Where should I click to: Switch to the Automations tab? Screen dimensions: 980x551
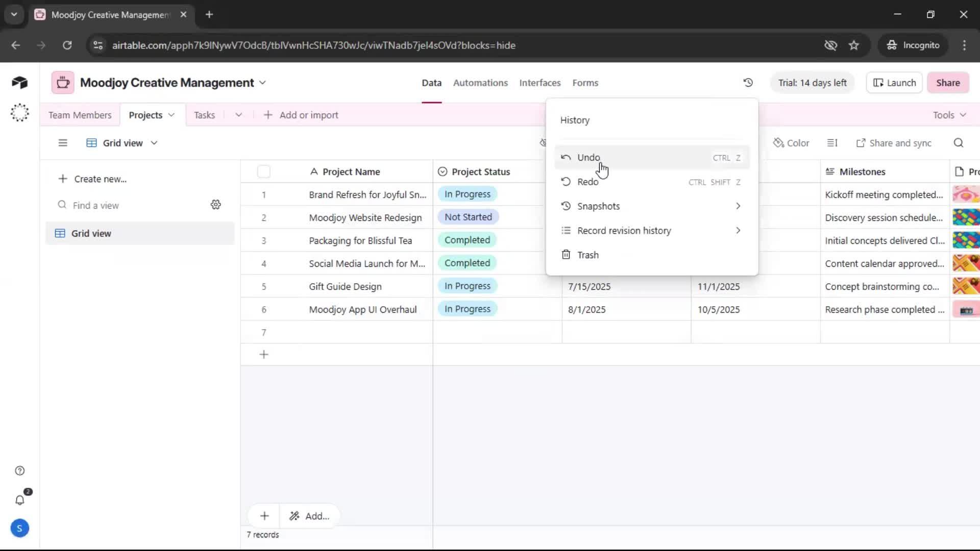(x=480, y=83)
